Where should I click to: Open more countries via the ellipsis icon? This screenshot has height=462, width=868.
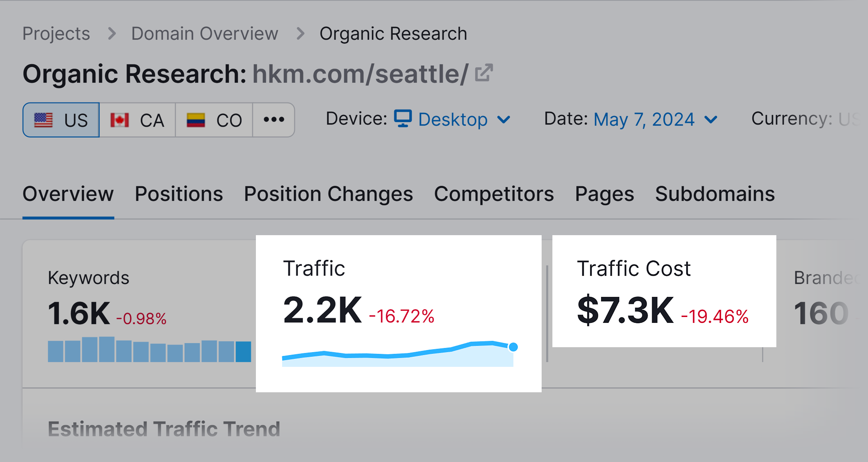click(273, 120)
